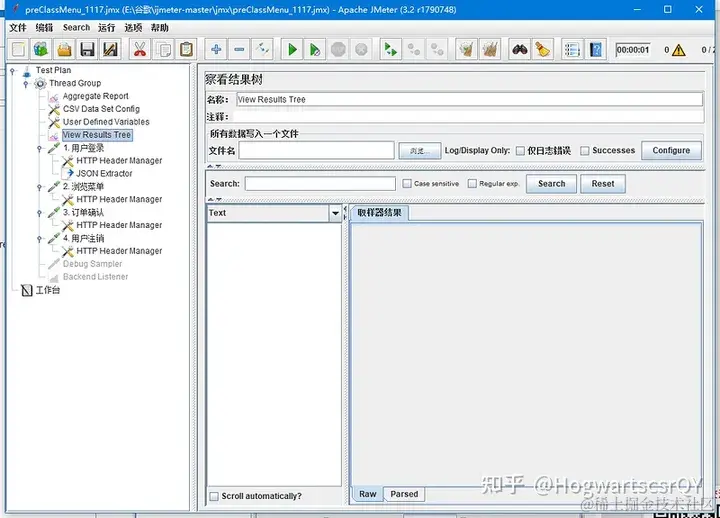Collapse the 1. 用户登录 sampler node

tap(39, 148)
